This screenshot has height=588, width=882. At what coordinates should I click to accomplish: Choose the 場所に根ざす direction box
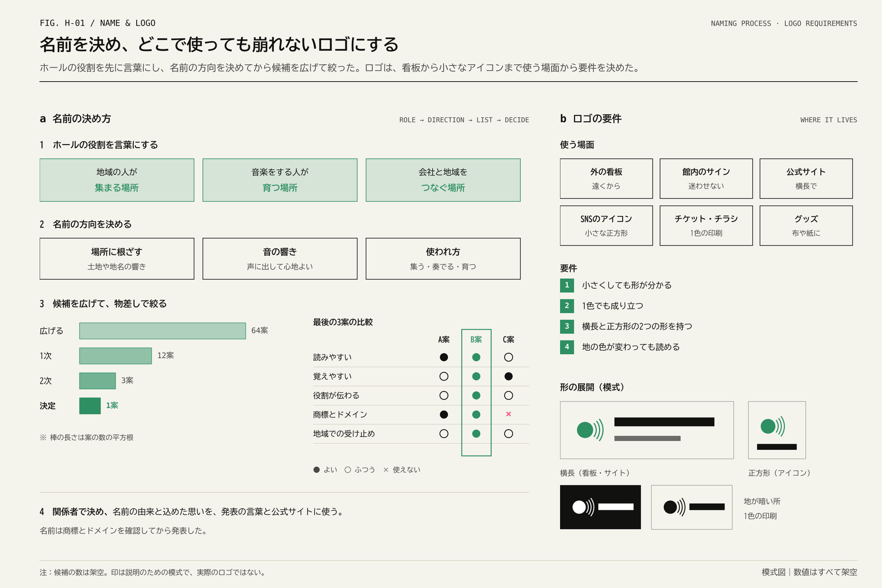[x=117, y=258]
